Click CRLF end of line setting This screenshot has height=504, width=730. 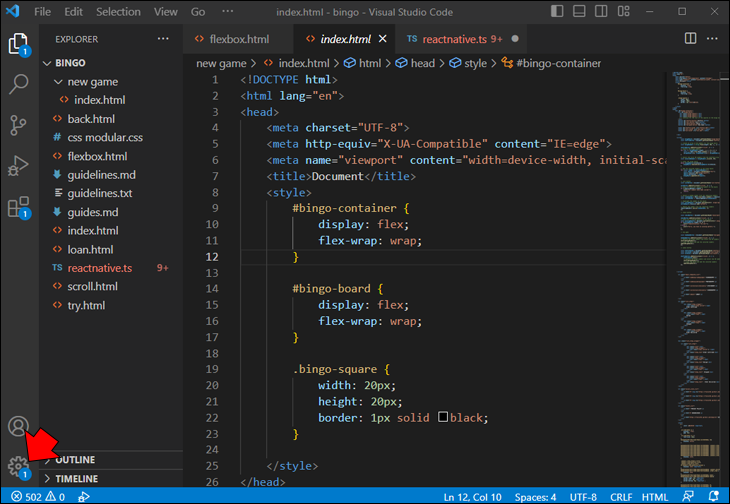point(621,497)
